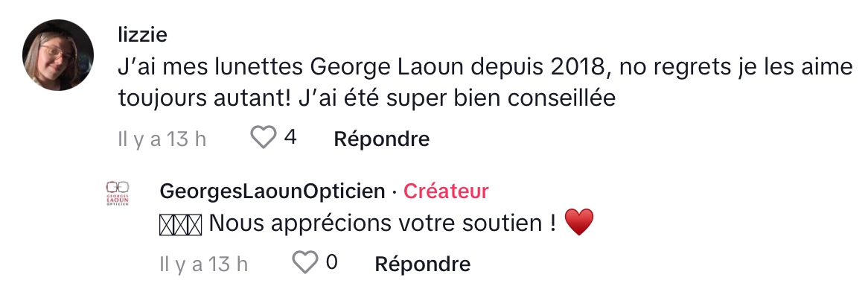Open the Georges Laoun Opticien logo avatar
Image resolution: width=868 pixels, height=292 pixels.
click(117, 194)
